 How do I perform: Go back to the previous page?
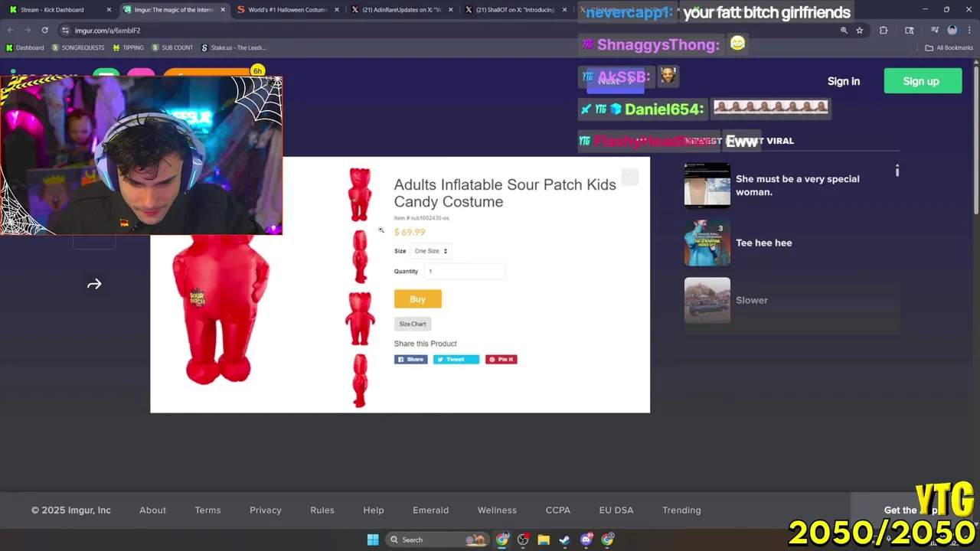coord(11,30)
